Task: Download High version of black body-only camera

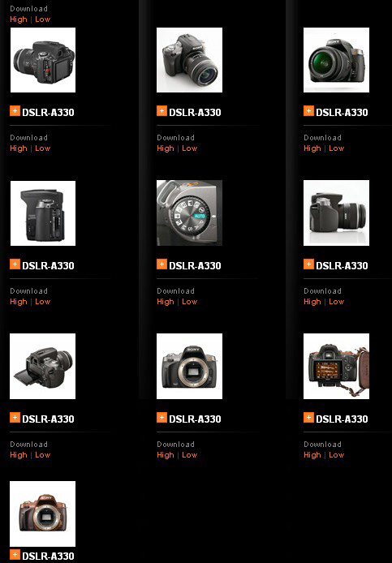Action: coord(166,455)
